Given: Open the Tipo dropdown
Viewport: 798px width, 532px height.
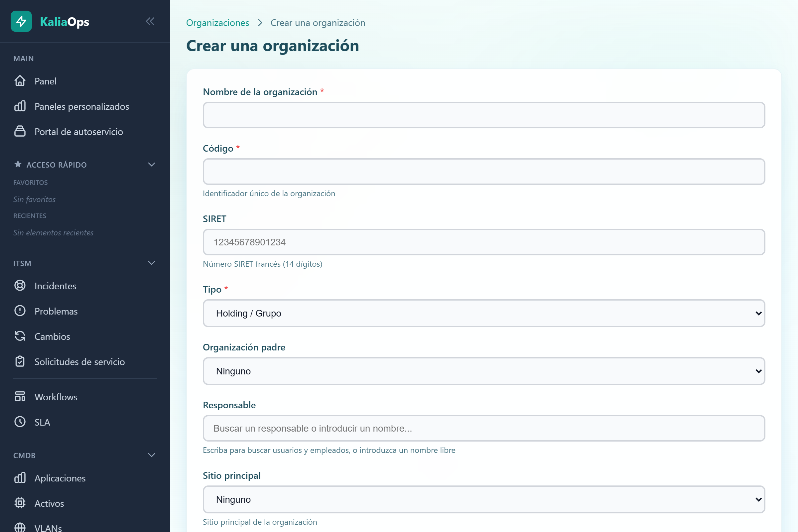Looking at the screenshot, I should tap(483, 313).
